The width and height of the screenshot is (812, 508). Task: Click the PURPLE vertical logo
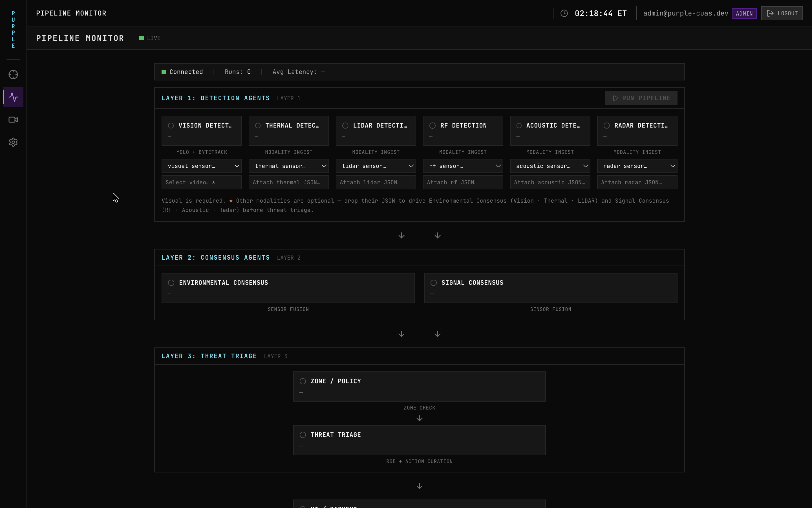pyautogui.click(x=13, y=30)
